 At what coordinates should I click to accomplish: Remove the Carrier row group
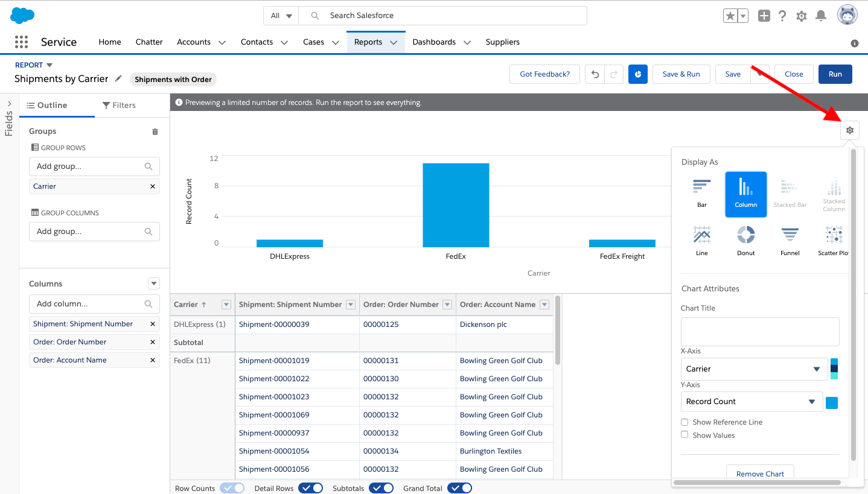pos(153,186)
